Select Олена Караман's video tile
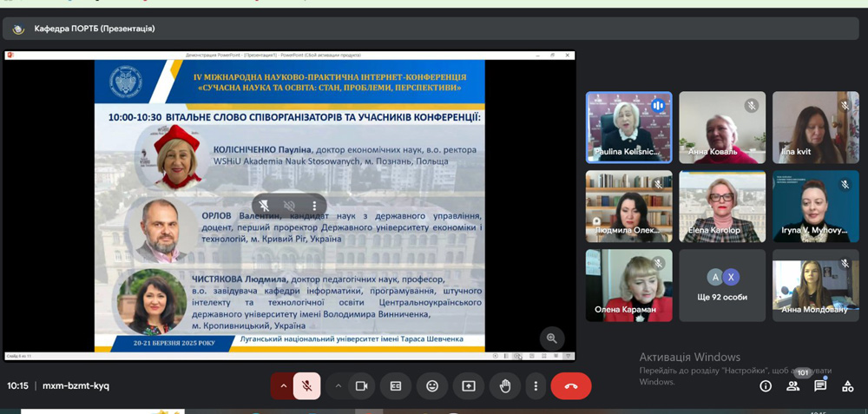The image size is (868, 414). click(628, 286)
